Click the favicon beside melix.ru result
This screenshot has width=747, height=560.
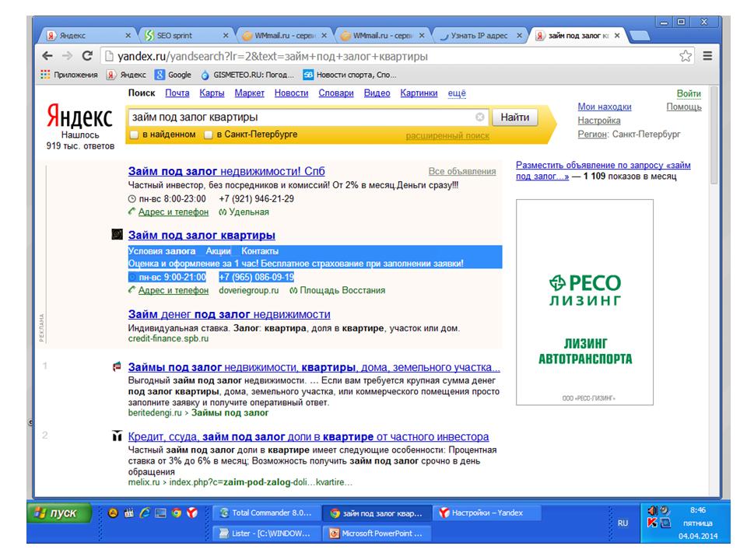pyautogui.click(x=117, y=436)
